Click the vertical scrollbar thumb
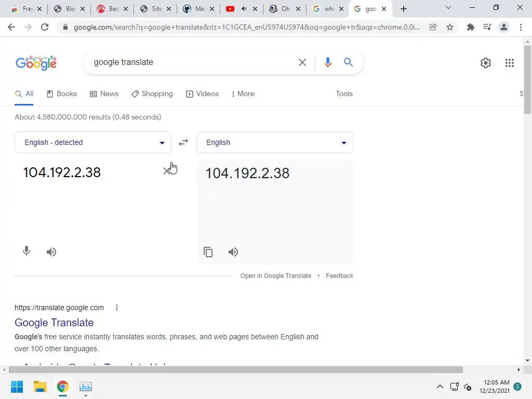Screen dimensions: 532x399 (527, 79)
